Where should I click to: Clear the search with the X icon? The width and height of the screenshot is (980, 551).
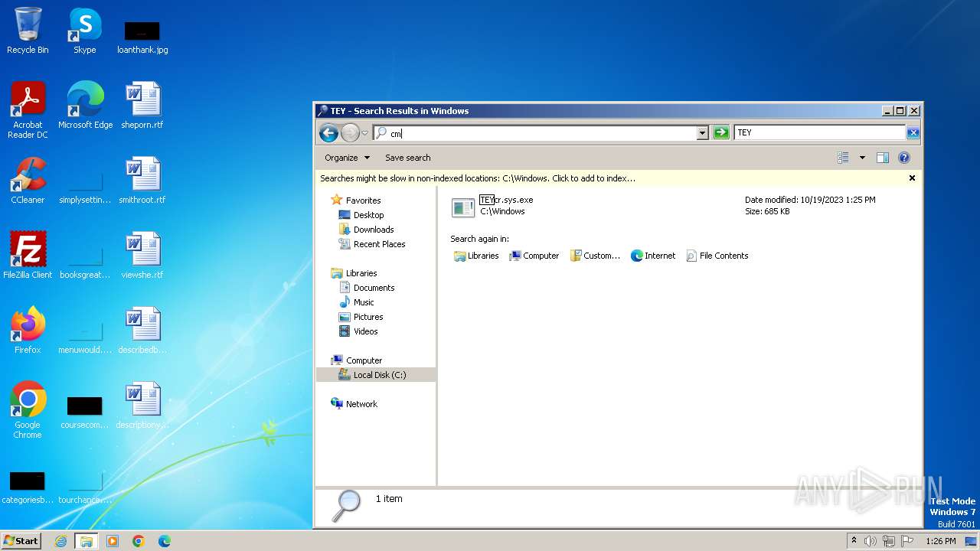(913, 133)
